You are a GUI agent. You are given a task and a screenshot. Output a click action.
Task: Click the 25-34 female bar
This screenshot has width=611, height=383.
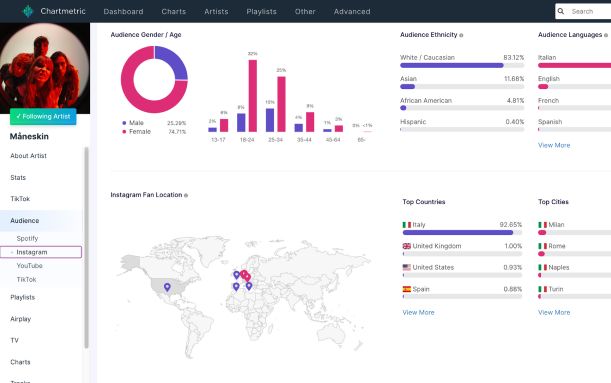click(x=281, y=104)
